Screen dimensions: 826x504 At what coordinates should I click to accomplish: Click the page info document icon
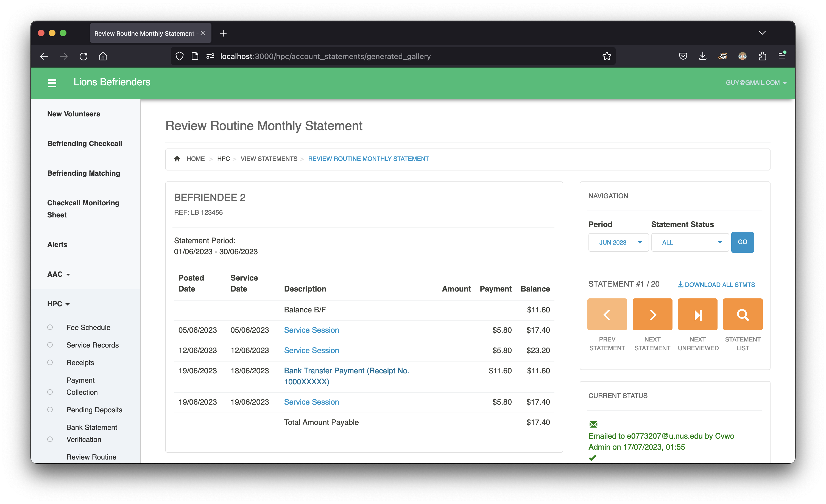[x=195, y=56]
